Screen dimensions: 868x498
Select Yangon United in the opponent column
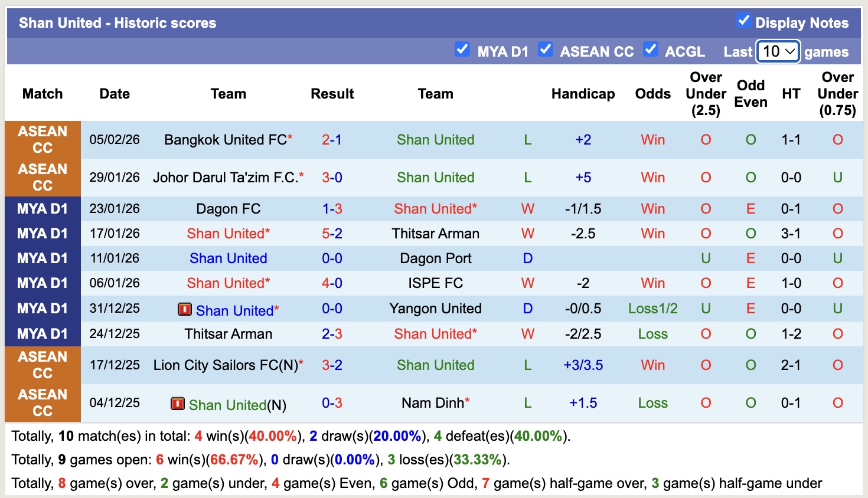pos(435,309)
